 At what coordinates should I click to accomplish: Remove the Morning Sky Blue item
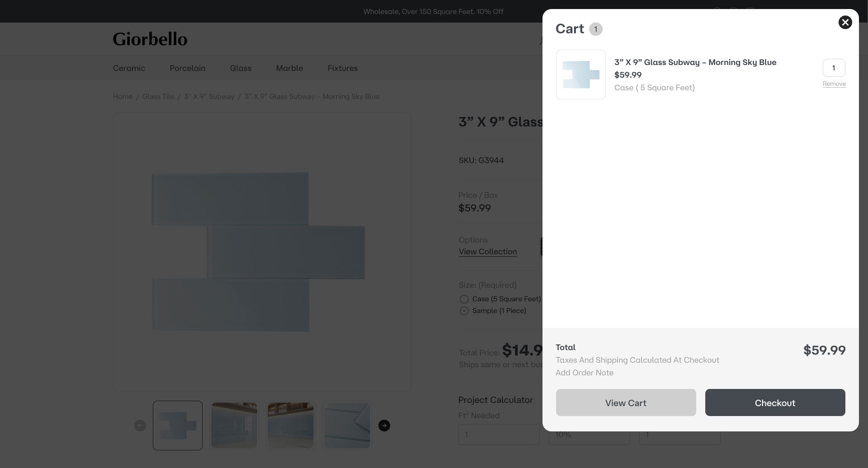pos(834,84)
